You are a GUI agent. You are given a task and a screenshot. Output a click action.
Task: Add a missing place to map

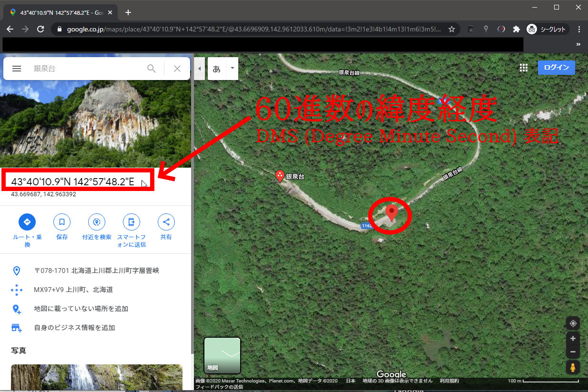[x=81, y=309]
